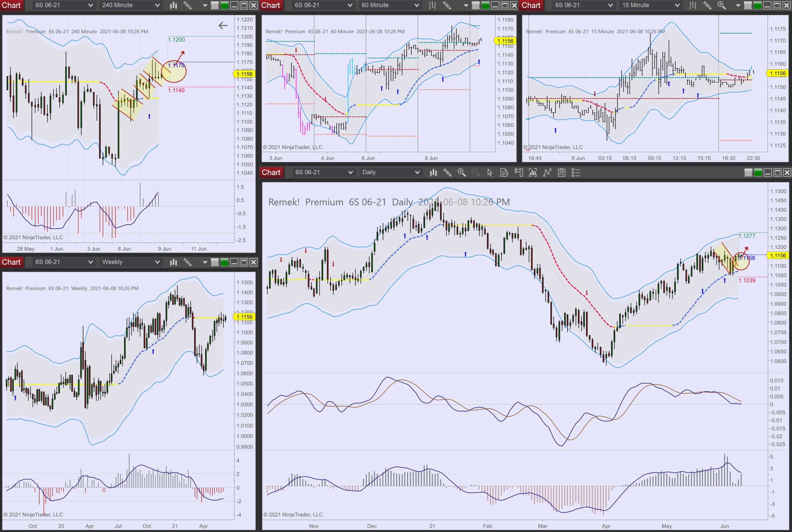Toggle green link button on 60 Minute chart

(485, 5)
